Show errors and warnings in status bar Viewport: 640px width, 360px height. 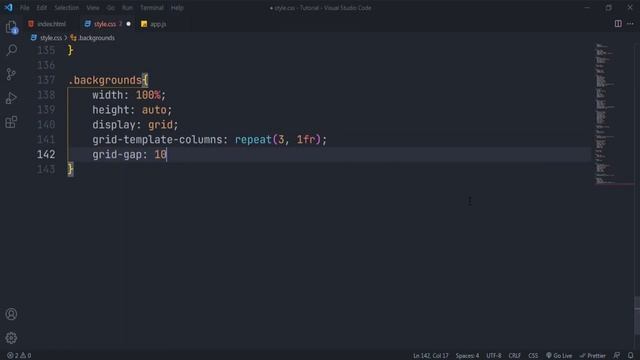click(19, 356)
